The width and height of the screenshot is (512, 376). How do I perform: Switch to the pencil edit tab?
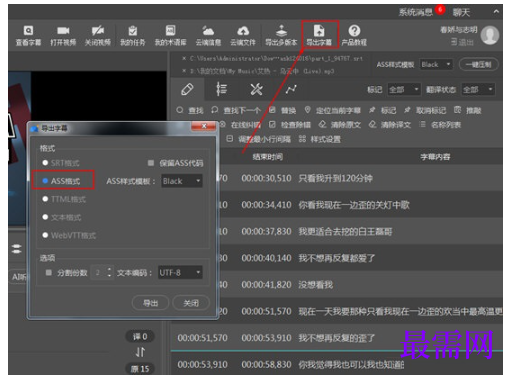coord(187,90)
